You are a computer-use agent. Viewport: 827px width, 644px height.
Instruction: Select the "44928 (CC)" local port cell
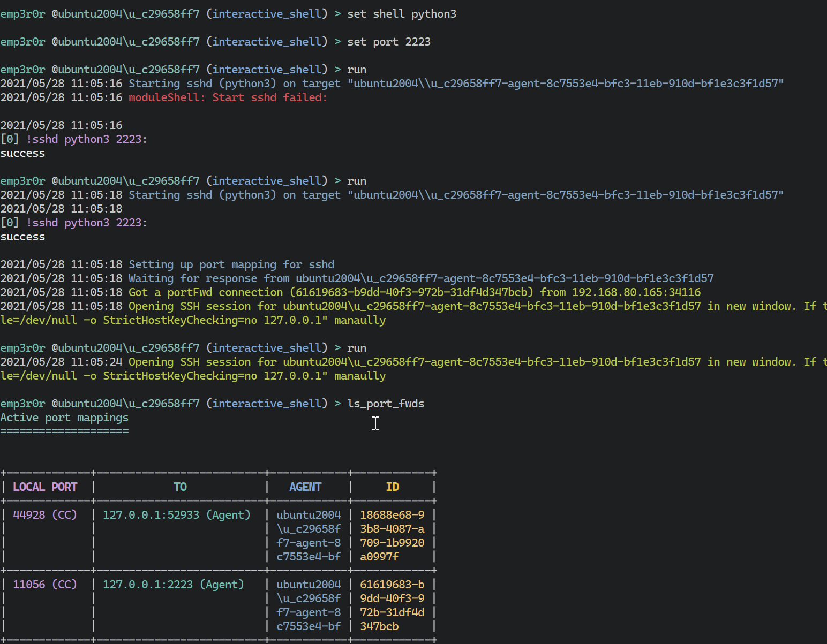click(45, 515)
